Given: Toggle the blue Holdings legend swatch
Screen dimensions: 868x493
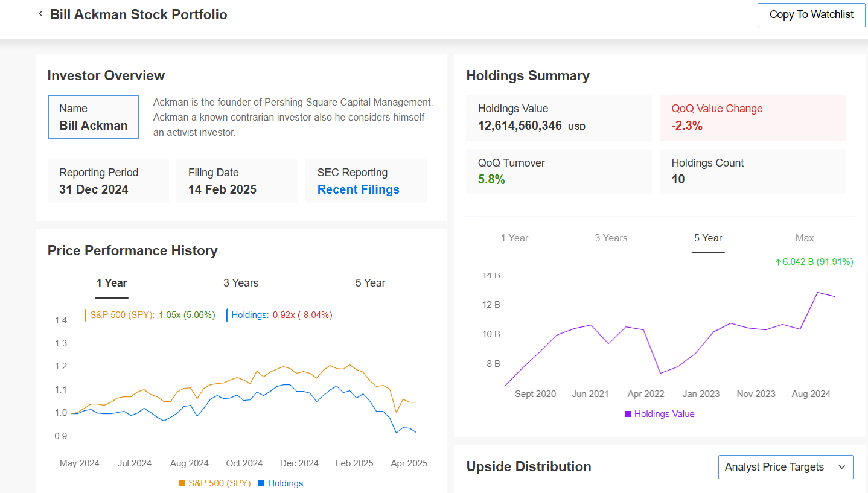Looking at the screenshot, I should click(x=261, y=483).
